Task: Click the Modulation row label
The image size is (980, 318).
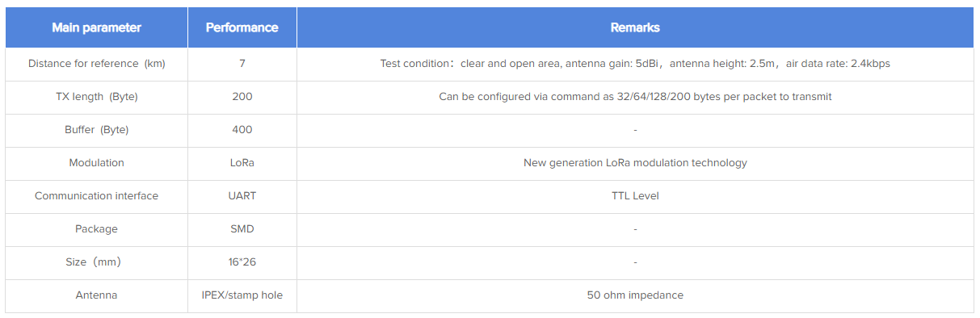Action: 96,163
